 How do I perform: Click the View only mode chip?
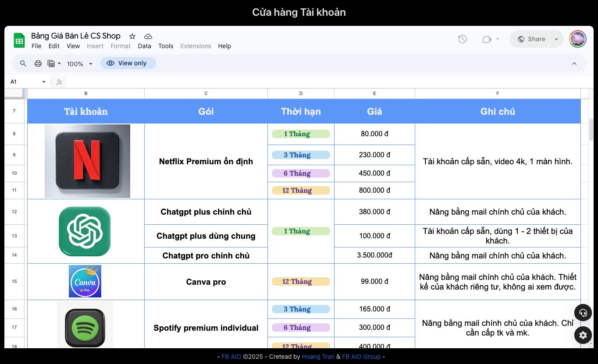pos(128,63)
